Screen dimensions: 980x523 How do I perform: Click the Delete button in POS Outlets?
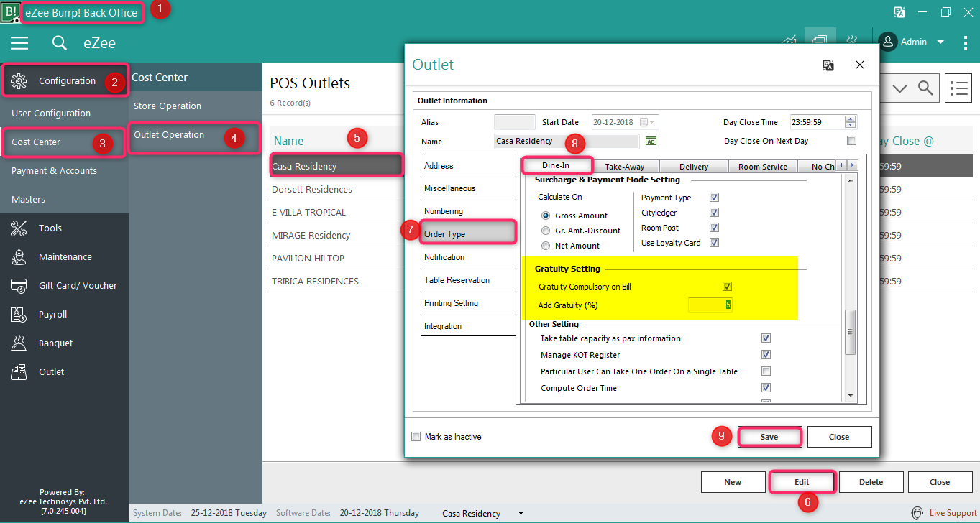pos(871,482)
